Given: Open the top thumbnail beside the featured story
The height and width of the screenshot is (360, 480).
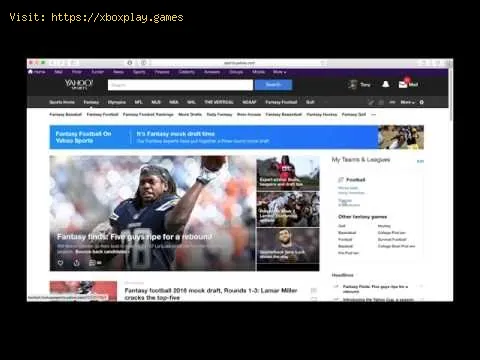Looking at the screenshot, I should [288, 173].
